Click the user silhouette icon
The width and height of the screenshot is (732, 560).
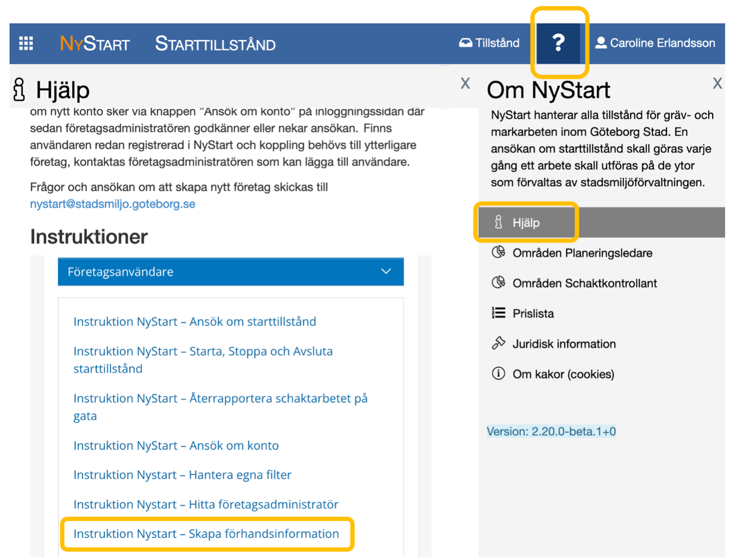[x=601, y=43]
